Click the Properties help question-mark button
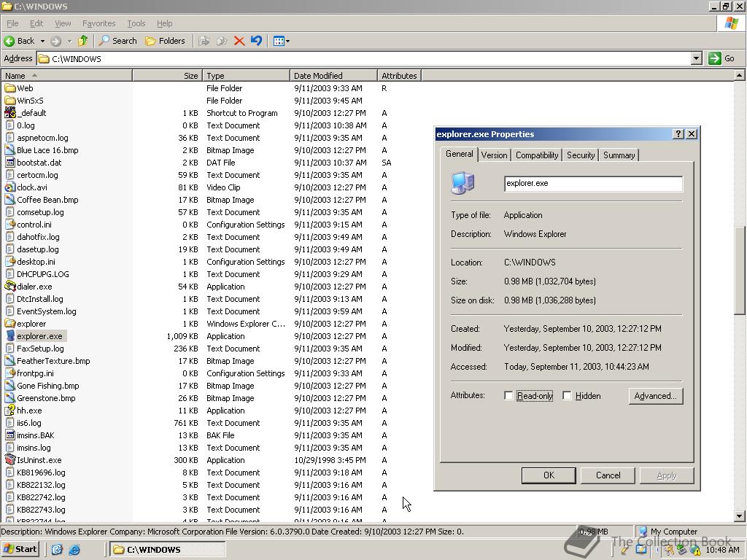 click(x=678, y=134)
